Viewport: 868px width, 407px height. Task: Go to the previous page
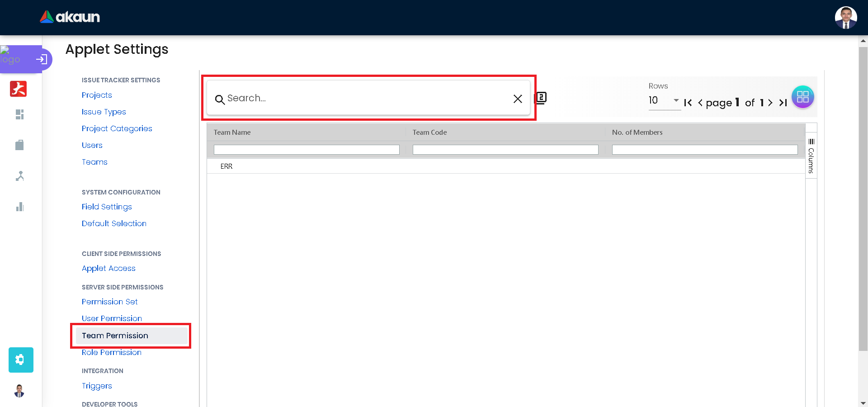[700, 103]
